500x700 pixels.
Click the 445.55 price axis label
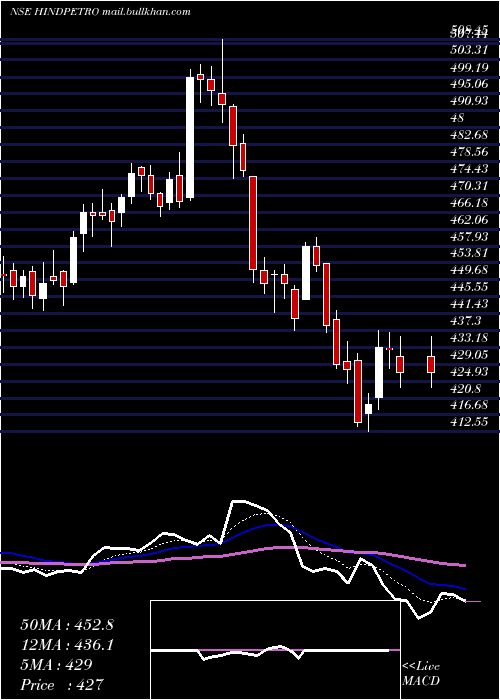pyautogui.click(x=468, y=287)
